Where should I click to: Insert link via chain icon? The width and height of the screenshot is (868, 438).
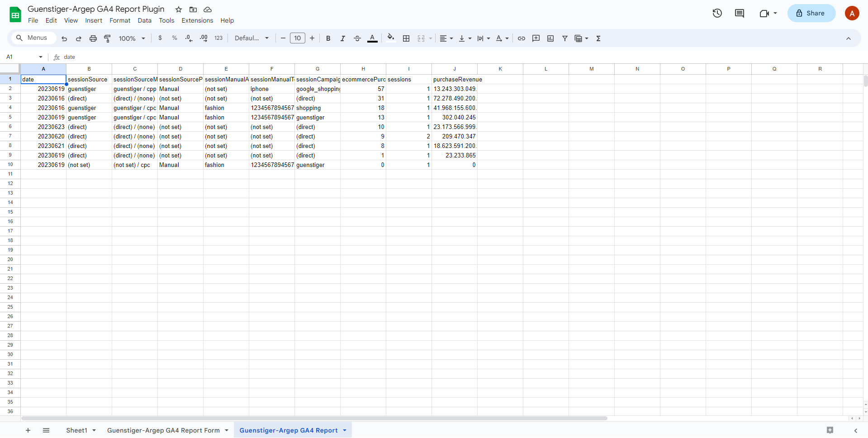click(522, 38)
